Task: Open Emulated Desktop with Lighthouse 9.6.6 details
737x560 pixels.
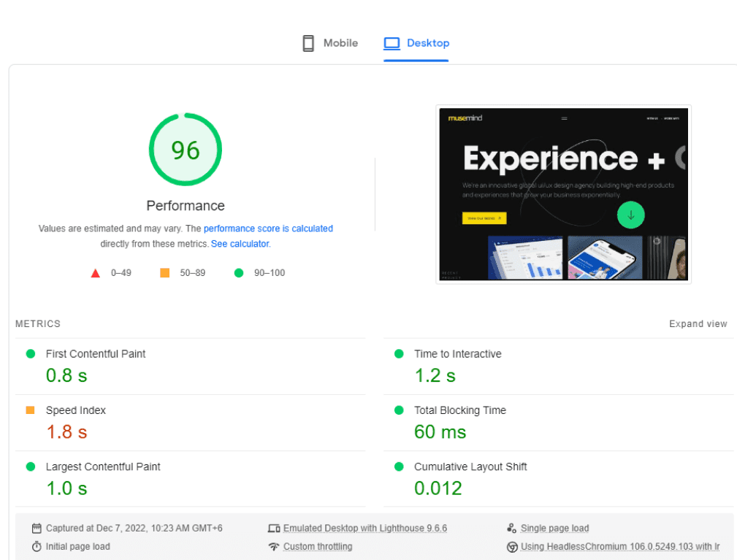Action: [x=364, y=528]
